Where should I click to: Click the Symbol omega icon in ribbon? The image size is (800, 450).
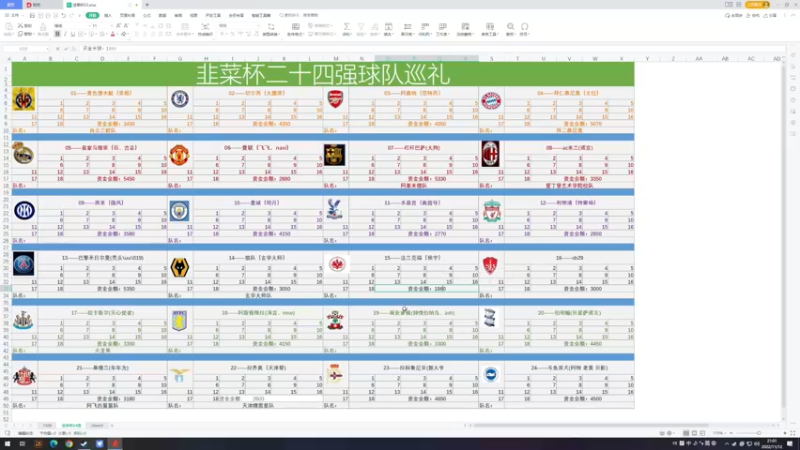coord(524,27)
